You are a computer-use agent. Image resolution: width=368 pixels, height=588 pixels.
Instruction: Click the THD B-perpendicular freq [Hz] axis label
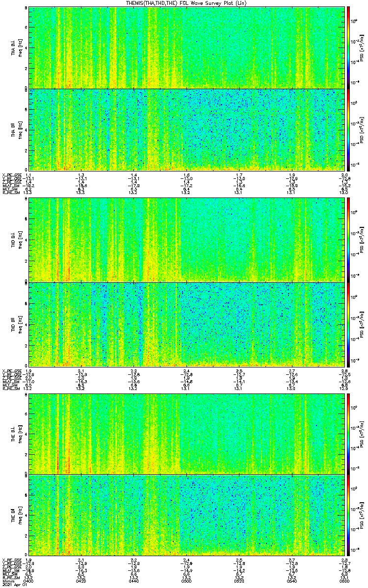pos(20,240)
